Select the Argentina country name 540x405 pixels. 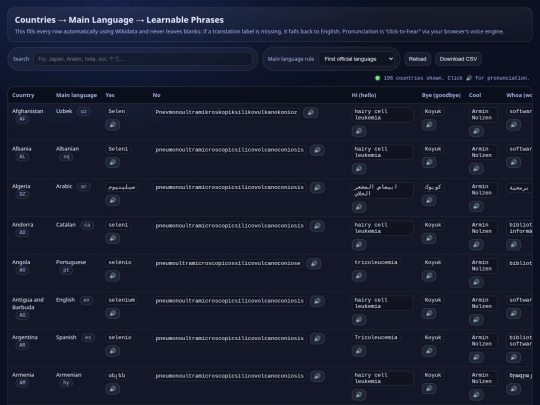click(x=25, y=337)
